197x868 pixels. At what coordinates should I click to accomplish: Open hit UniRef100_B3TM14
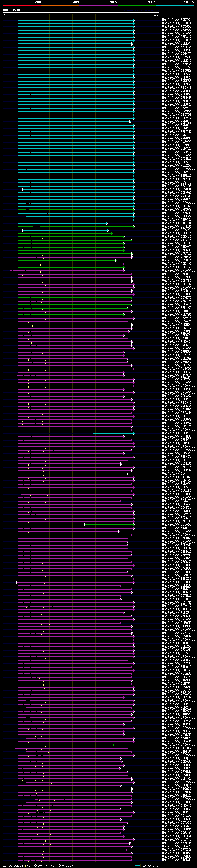[176, 23]
